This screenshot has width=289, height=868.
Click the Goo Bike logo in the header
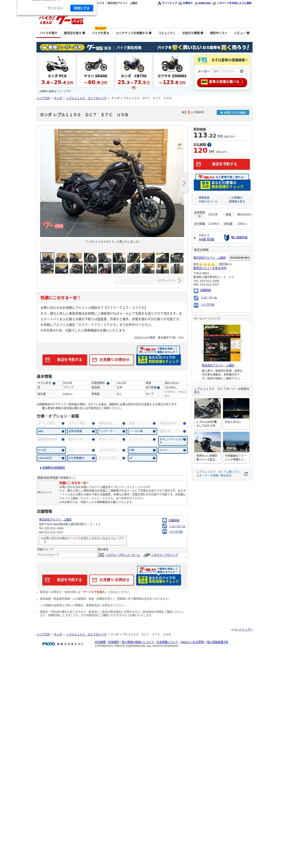[61, 20]
